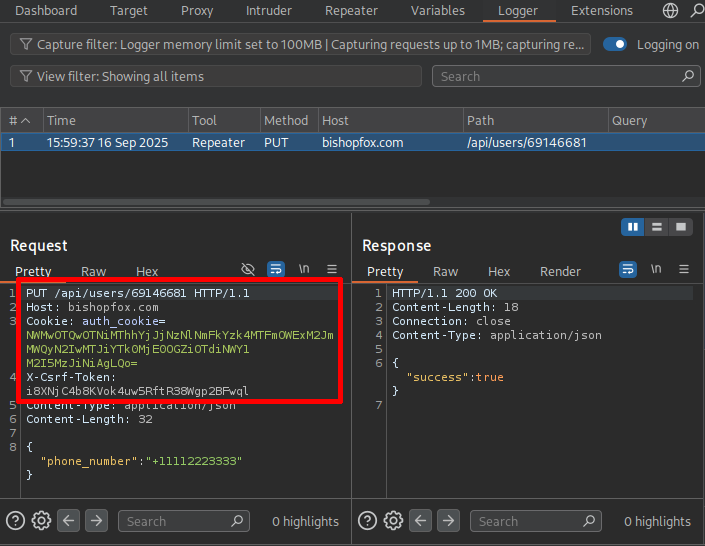705x546 pixels.
Task: Open Response panel hamburger menu
Action: [684, 270]
